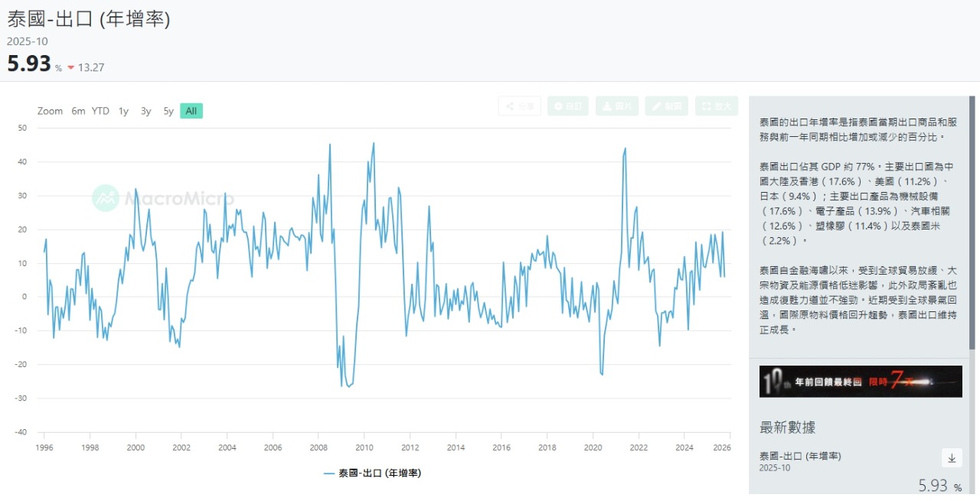
Task: Choose the All zoom range
Action: click(191, 111)
